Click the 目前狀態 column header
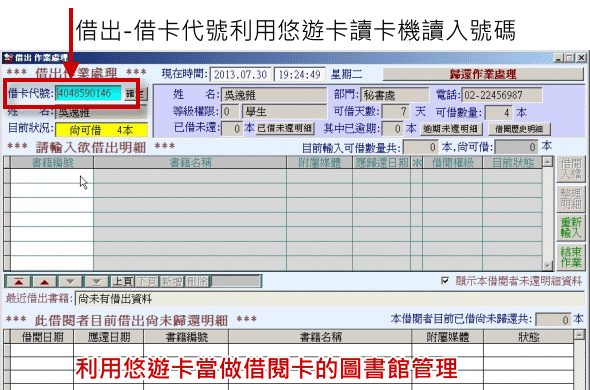Image resolution: width=590 pixels, height=390 pixels. [512, 163]
